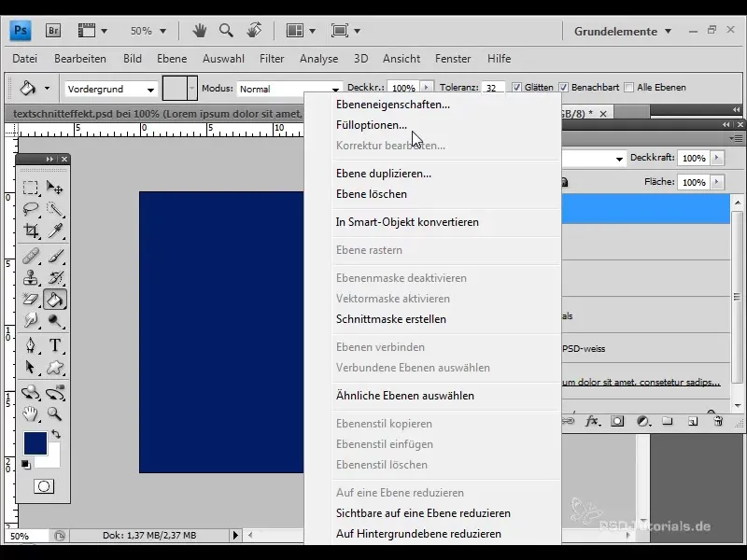The width and height of the screenshot is (747, 560).
Task: Select the Crop tool
Action: [x=31, y=231]
